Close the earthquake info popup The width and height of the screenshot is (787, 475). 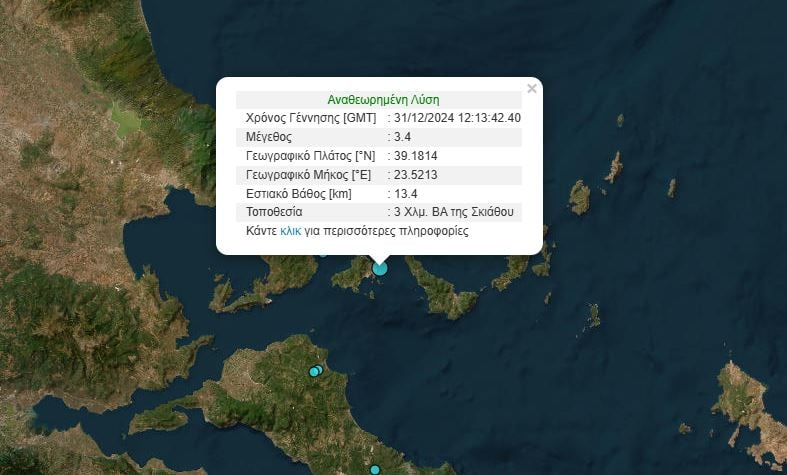click(x=532, y=89)
